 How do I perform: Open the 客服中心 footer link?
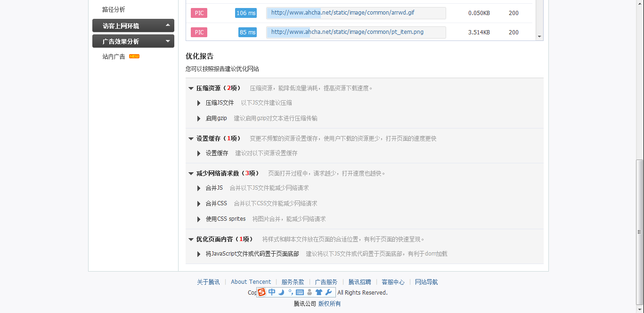pos(393,282)
